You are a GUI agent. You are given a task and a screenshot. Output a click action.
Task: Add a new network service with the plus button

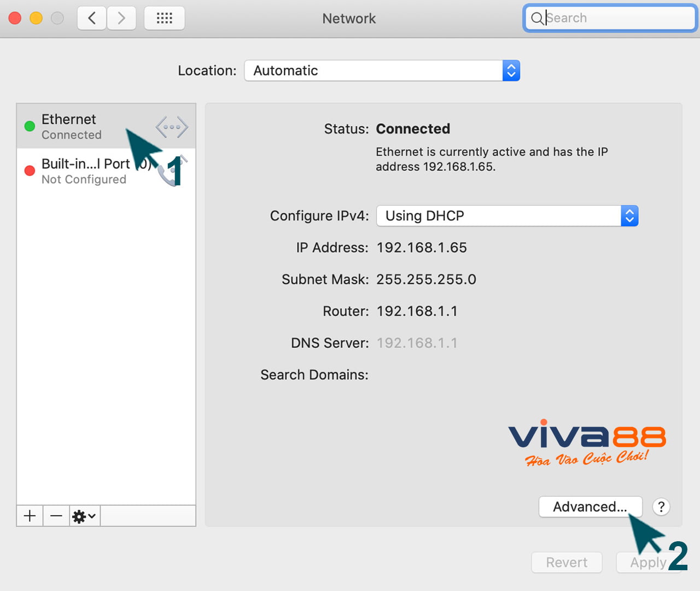(30, 516)
